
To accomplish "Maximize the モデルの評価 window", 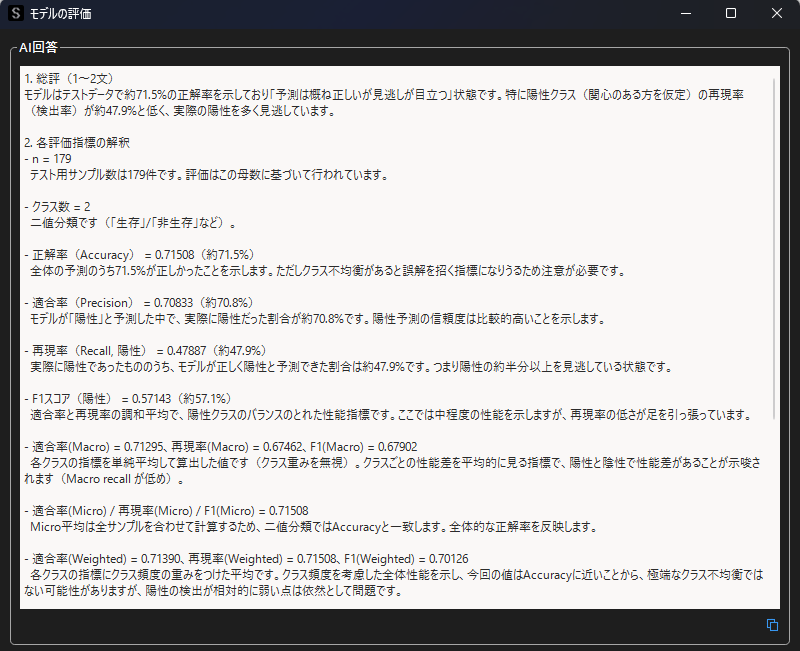I will pos(729,13).
